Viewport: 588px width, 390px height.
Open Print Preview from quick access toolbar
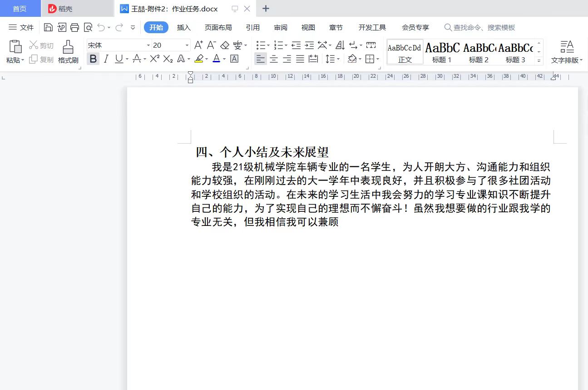coord(88,28)
